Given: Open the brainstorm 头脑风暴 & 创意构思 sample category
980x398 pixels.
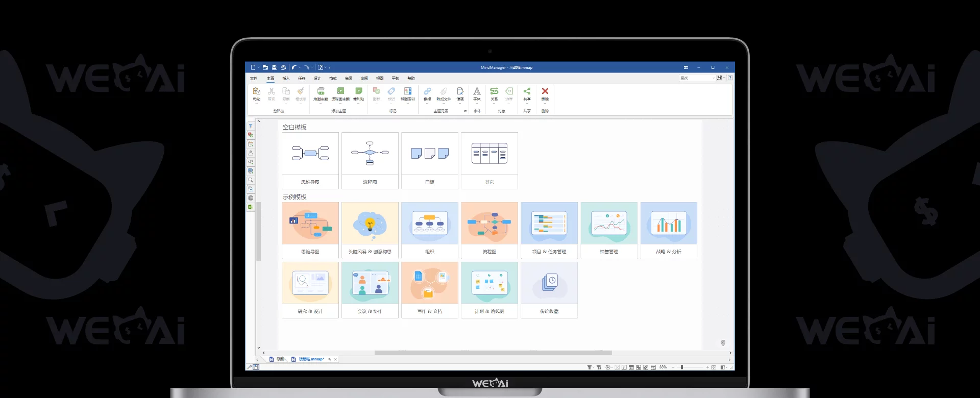Looking at the screenshot, I should (x=370, y=231).
